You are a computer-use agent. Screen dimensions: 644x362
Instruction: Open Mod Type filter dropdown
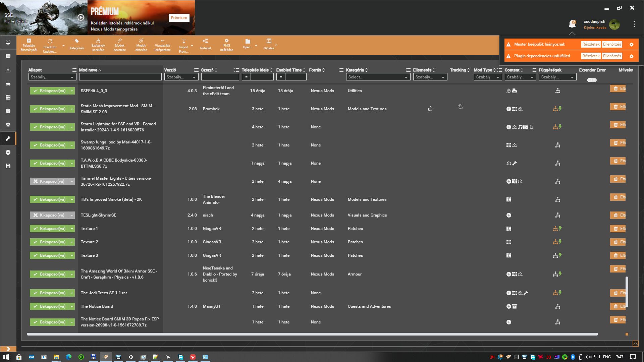pos(488,77)
